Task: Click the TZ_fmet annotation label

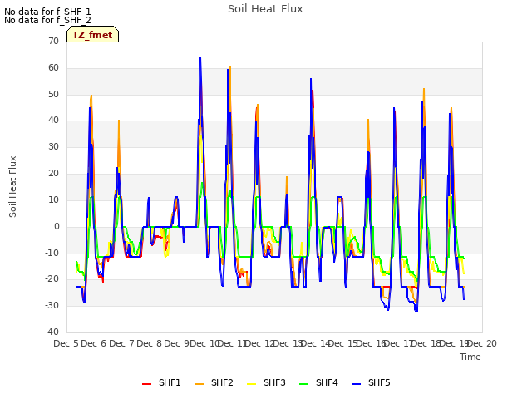Action: click(92, 35)
